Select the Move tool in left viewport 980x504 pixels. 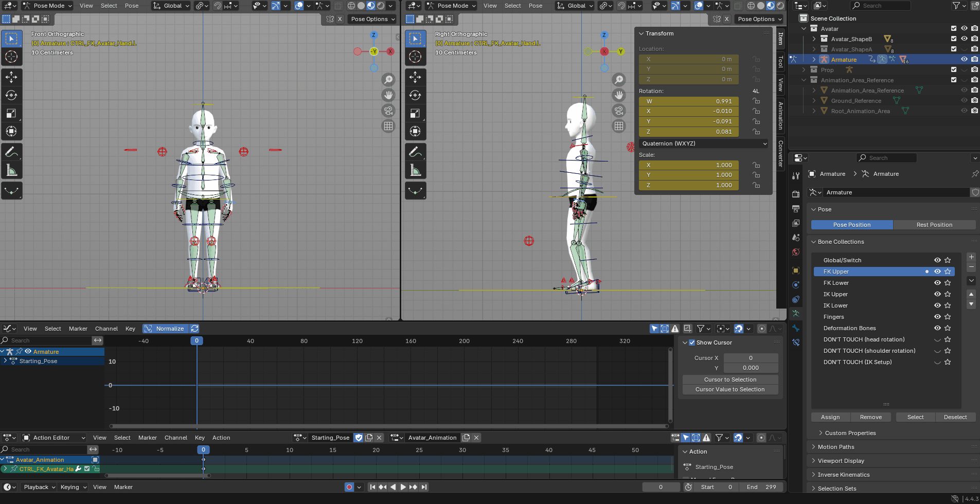(x=11, y=77)
